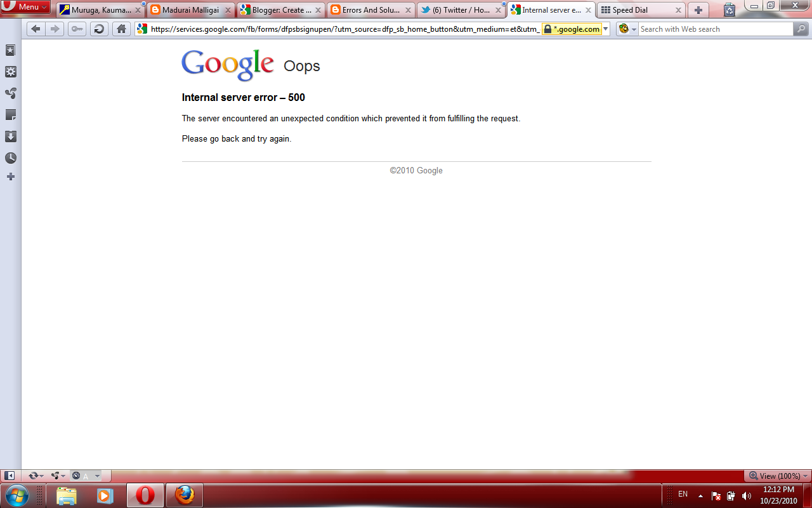The width and height of the screenshot is (812, 508).
Task: Open Notes panel in sidebar
Action: pos(11,115)
